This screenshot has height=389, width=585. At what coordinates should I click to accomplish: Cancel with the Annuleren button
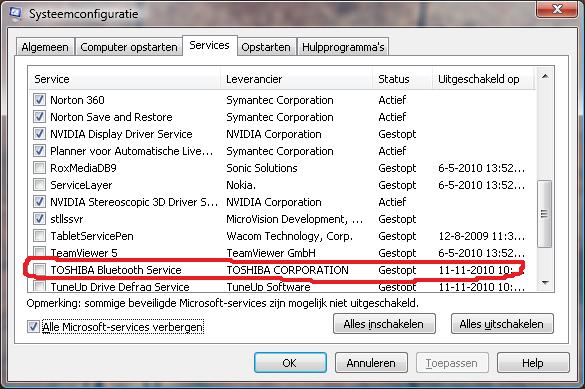371,363
